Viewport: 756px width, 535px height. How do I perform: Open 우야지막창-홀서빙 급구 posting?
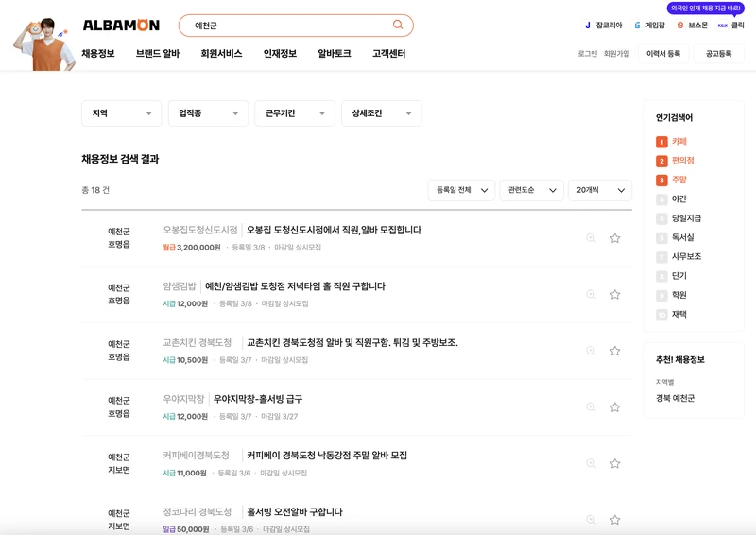[258, 400]
